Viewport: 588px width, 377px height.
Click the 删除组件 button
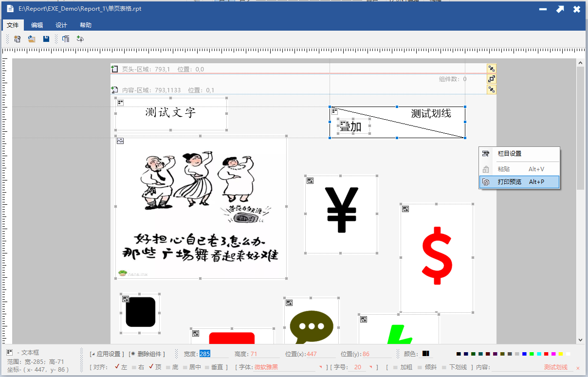pyautogui.click(x=147, y=354)
